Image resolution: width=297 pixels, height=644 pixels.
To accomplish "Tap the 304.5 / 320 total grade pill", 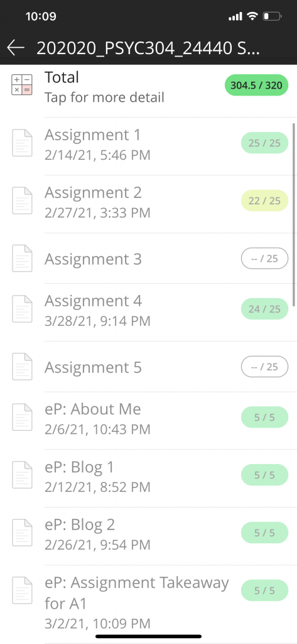I will coord(256,86).
